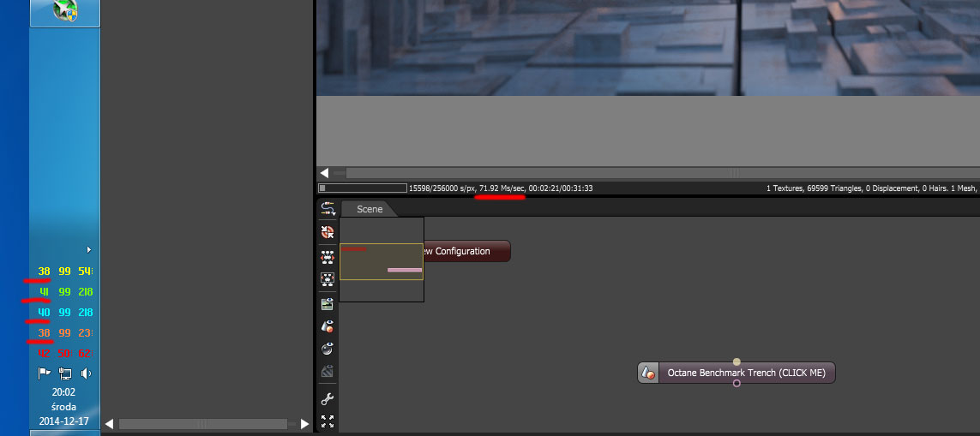Toggle the mesh preview eye icon

[x=327, y=326]
